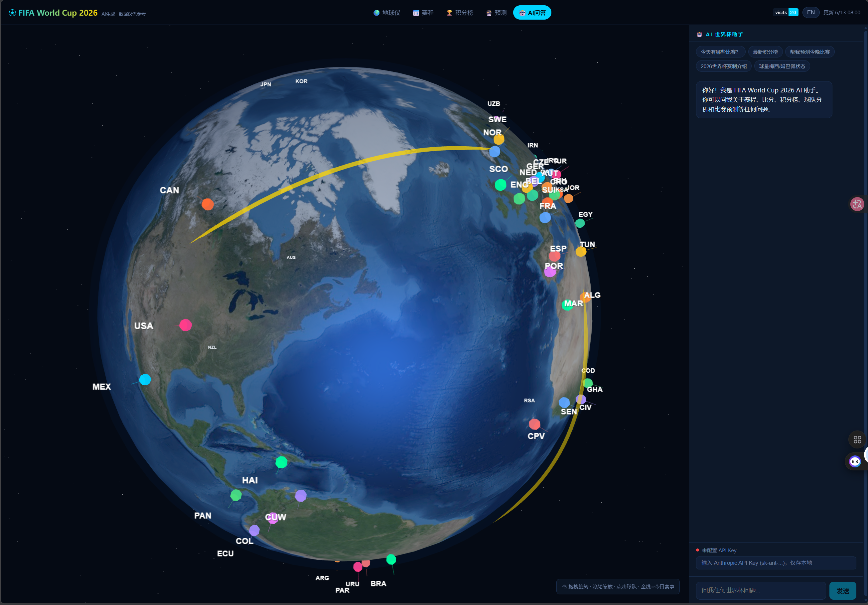Hit the 发送 send button

[x=843, y=591]
